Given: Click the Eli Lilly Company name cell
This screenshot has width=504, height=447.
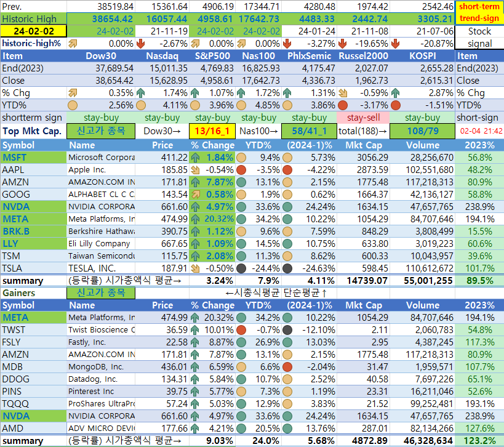Looking at the screenshot, I should [x=101, y=244].
